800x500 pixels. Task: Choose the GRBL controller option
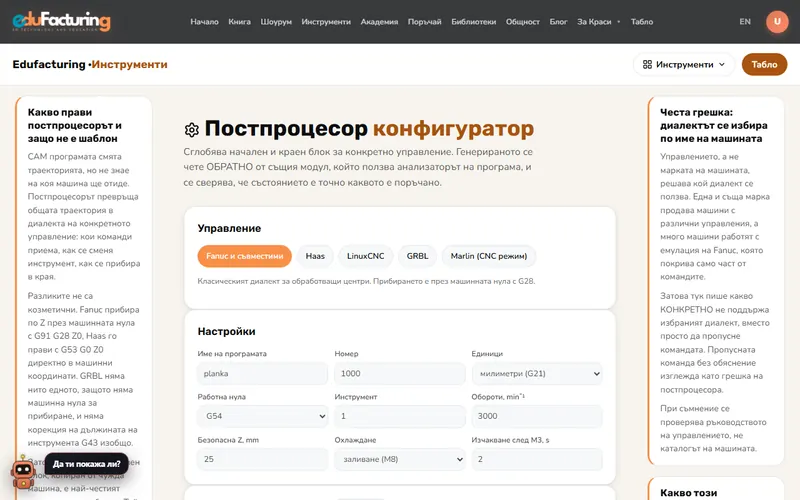point(417,256)
